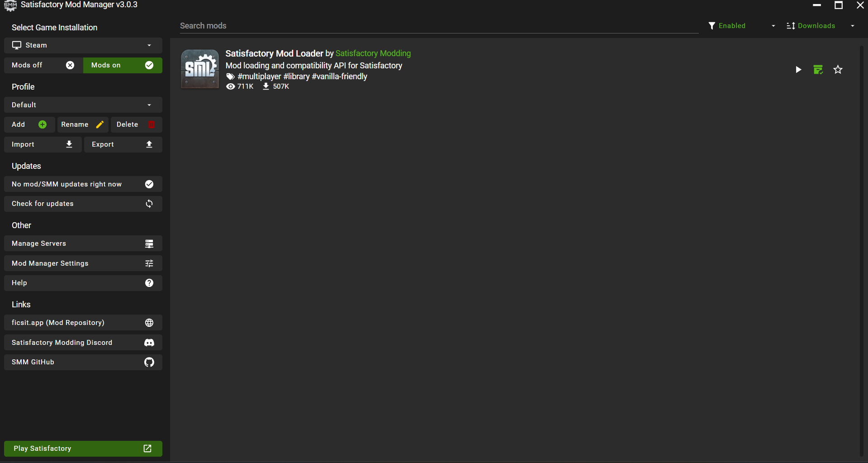Maximize the Mod Manager window
Screen dimensions: 868x463
[839, 5]
